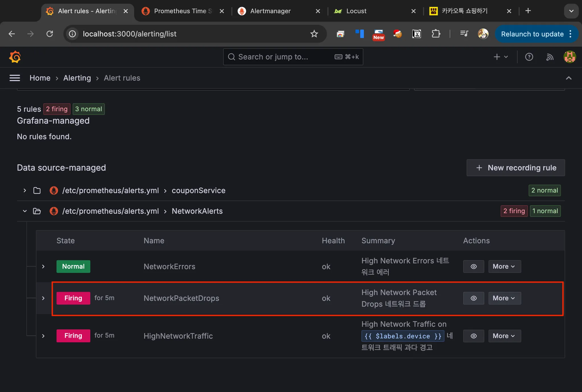
Task: Click the New recording rule button
Action: click(x=516, y=168)
